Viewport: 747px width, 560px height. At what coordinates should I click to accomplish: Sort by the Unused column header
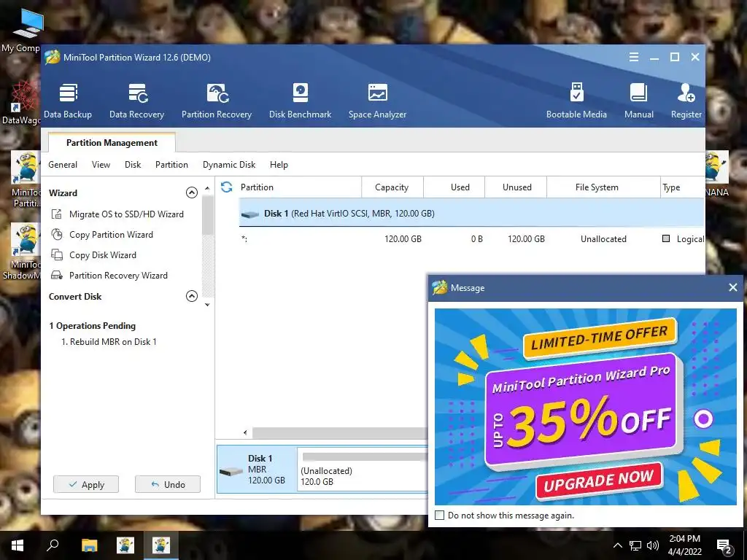[x=516, y=187]
